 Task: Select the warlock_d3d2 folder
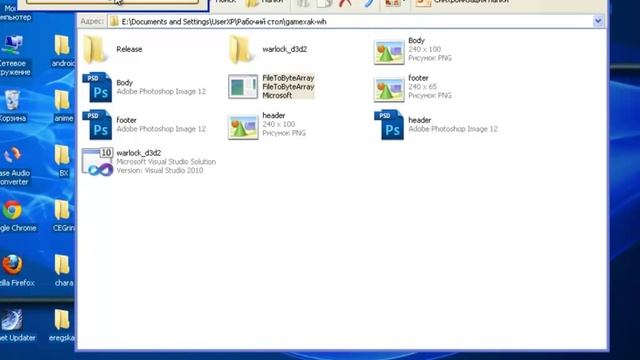click(268, 49)
